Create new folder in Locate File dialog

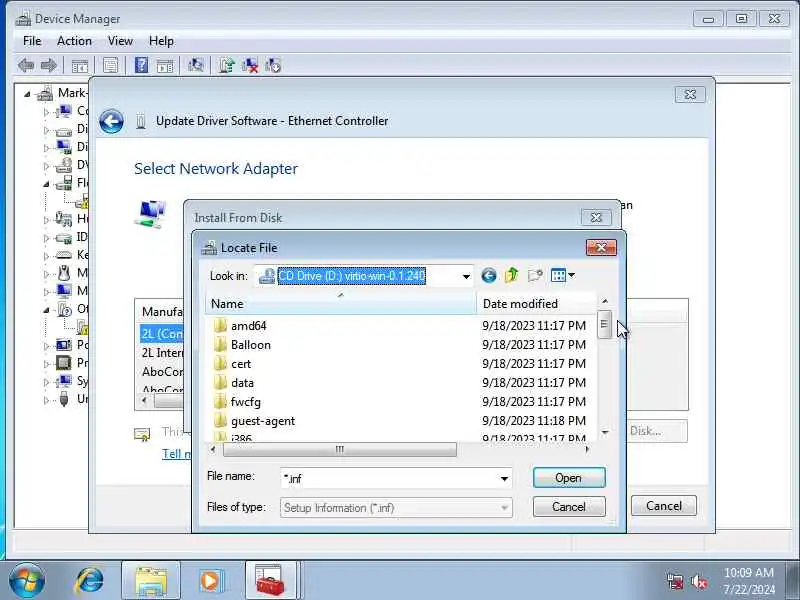click(x=535, y=276)
